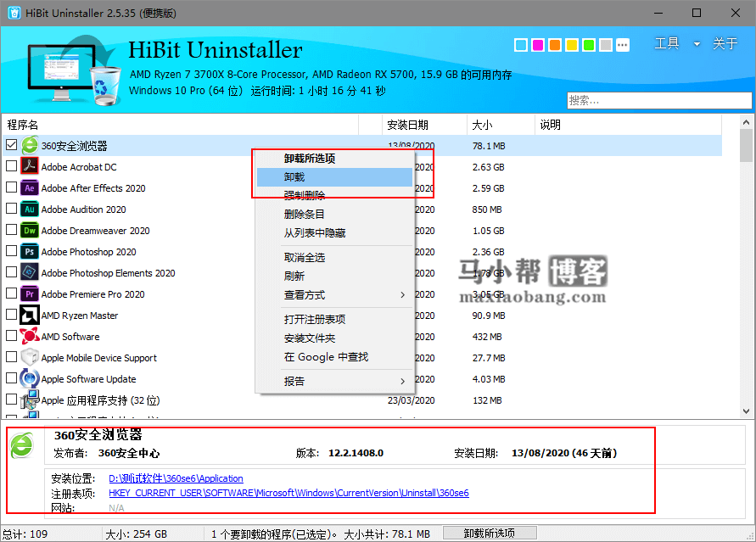Open the HKEY_CURRENT_USER registry key link
756x542 pixels.
pos(288,493)
